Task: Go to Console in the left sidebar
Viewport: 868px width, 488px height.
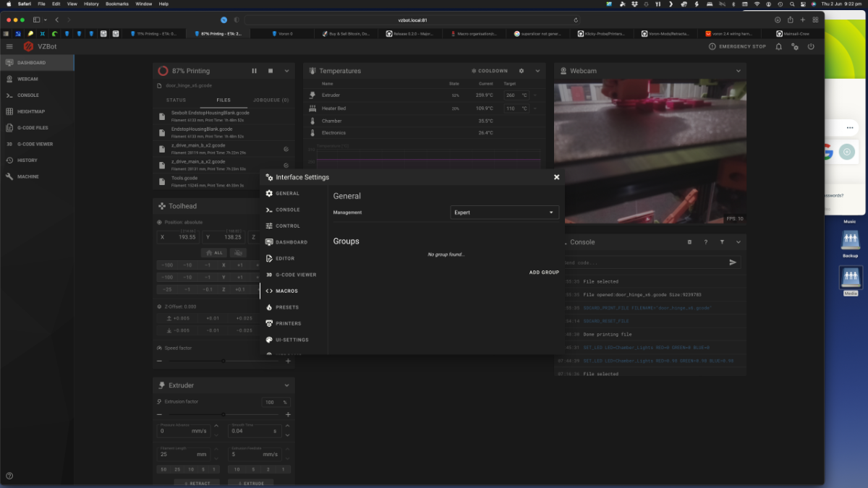Action: (x=37, y=95)
